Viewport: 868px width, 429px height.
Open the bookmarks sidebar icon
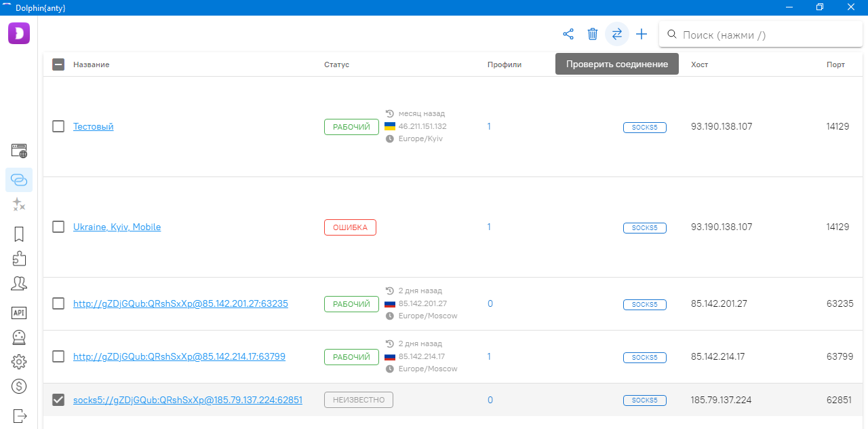(19, 234)
